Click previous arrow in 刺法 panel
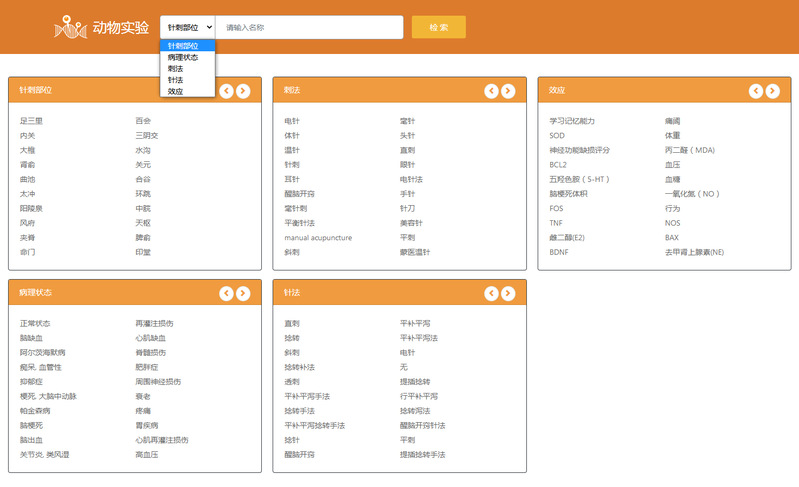 coord(491,91)
